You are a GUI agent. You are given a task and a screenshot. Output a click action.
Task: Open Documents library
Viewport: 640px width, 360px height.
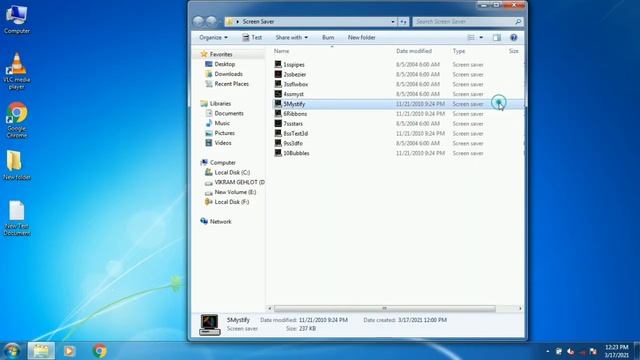click(x=229, y=113)
